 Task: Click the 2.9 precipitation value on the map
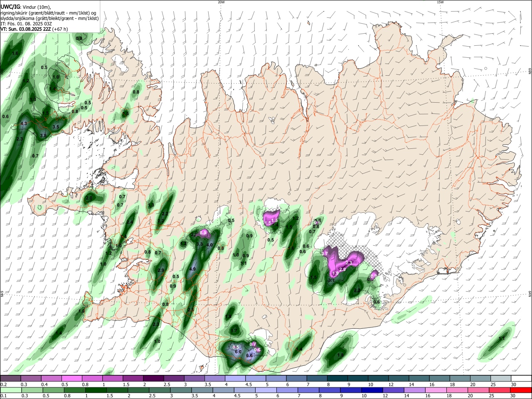coord(161,270)
